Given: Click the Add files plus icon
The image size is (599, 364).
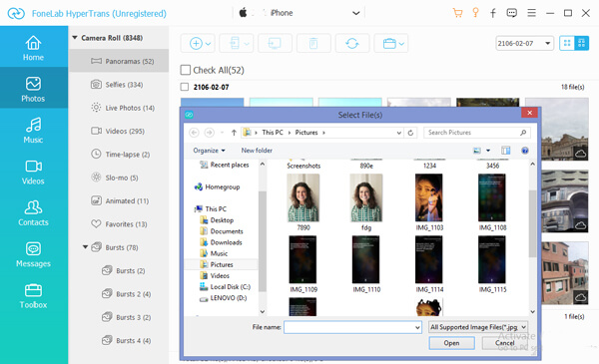Looking at the screenshot, I should click(196, 44).
